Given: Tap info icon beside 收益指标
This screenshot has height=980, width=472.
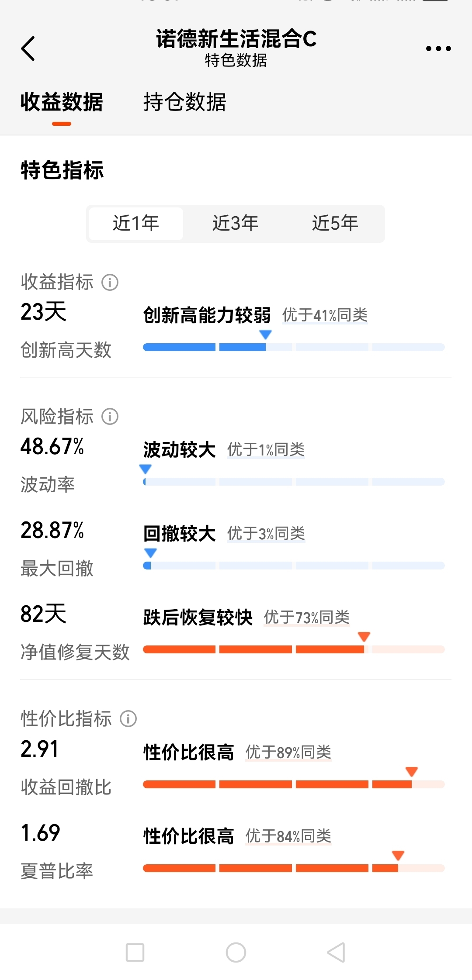Looking at the screenshot, I should 110,283.
